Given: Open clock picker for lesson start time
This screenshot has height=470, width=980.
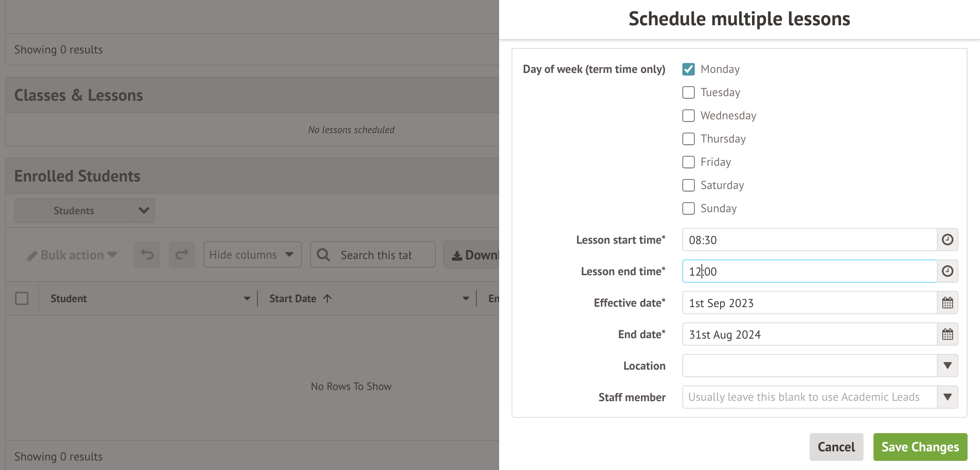Looking at the screenshot, I should [947, 240].
